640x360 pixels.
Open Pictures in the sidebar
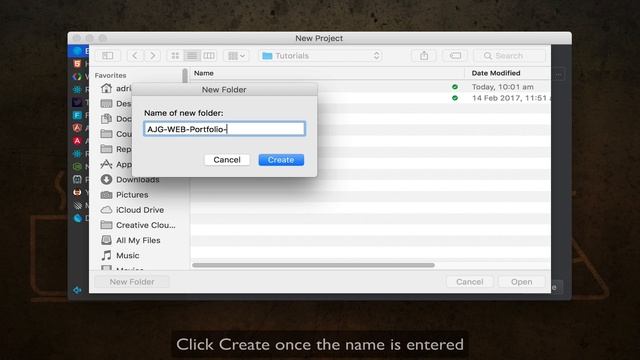[x=124, y=195]
